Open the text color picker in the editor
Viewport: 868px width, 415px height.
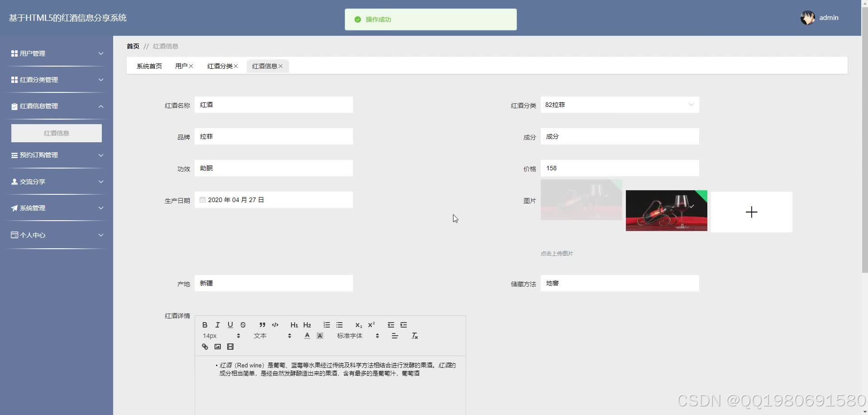tap(307, 336)
